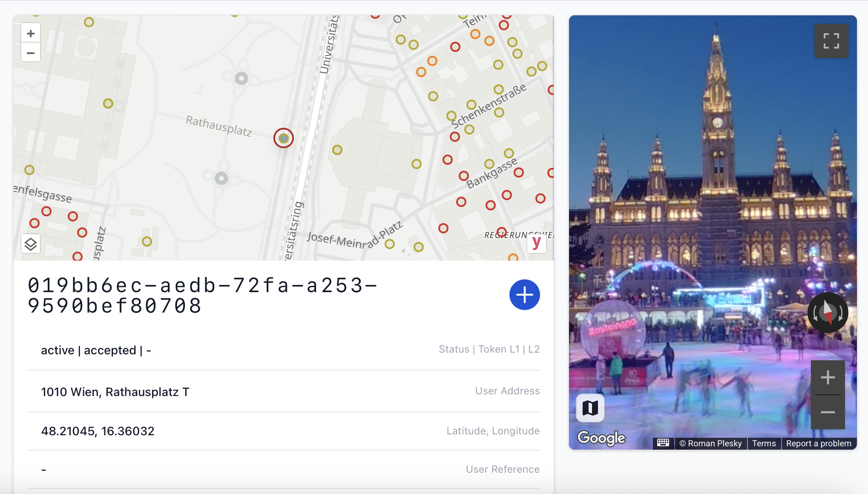Click the latitude longitude value 48.21045, 16.36032
This screenshot has width=868, height=494.
pyautogui.click(x=98, y=431)
